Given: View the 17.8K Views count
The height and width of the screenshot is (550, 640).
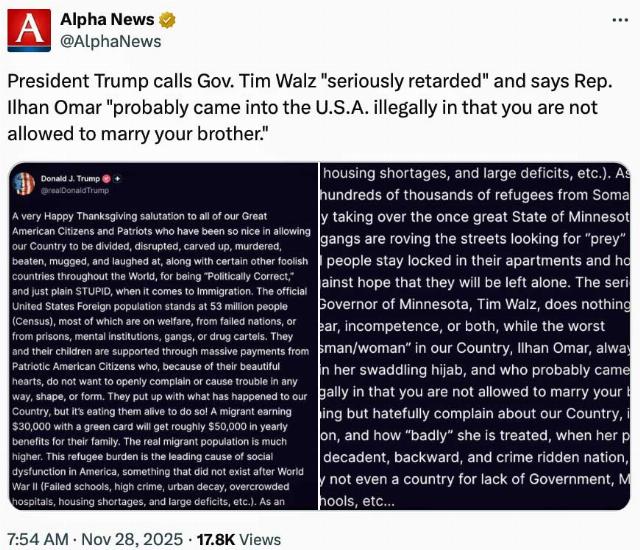Looking at the screenshot, I should (238, 539).
